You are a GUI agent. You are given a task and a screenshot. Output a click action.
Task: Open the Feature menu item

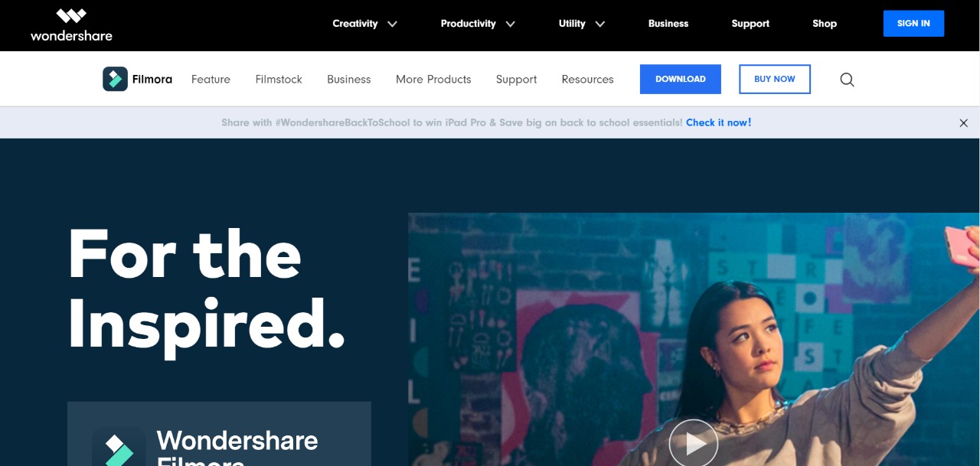(211, 80)
